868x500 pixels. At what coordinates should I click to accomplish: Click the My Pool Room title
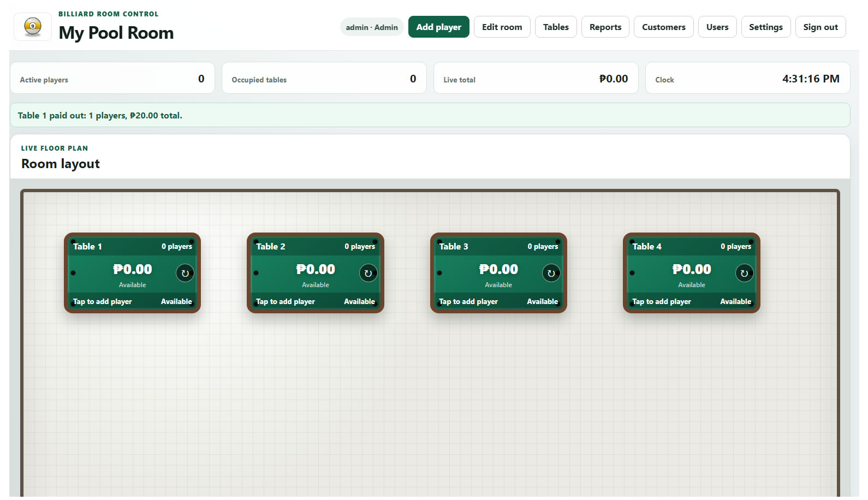[116, 33]
